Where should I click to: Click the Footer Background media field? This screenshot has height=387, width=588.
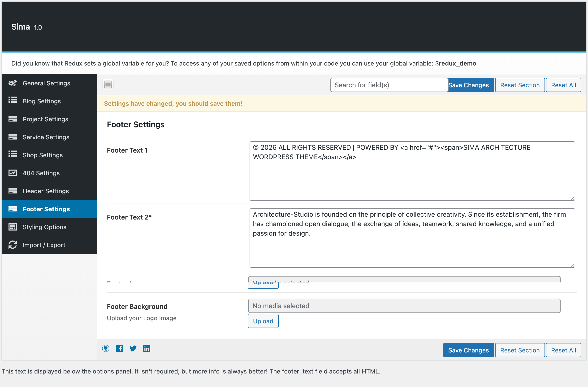click(x=404, y=306)
